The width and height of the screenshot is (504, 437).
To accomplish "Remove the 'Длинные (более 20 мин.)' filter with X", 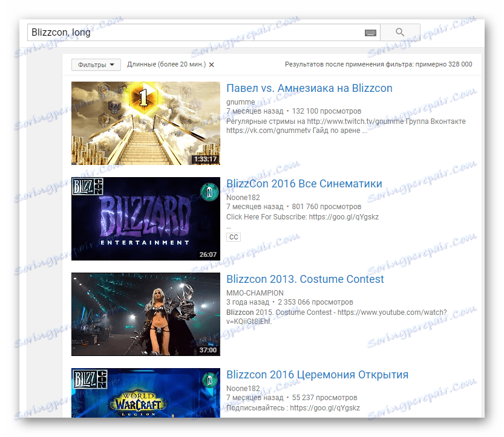I will (212, 65).
